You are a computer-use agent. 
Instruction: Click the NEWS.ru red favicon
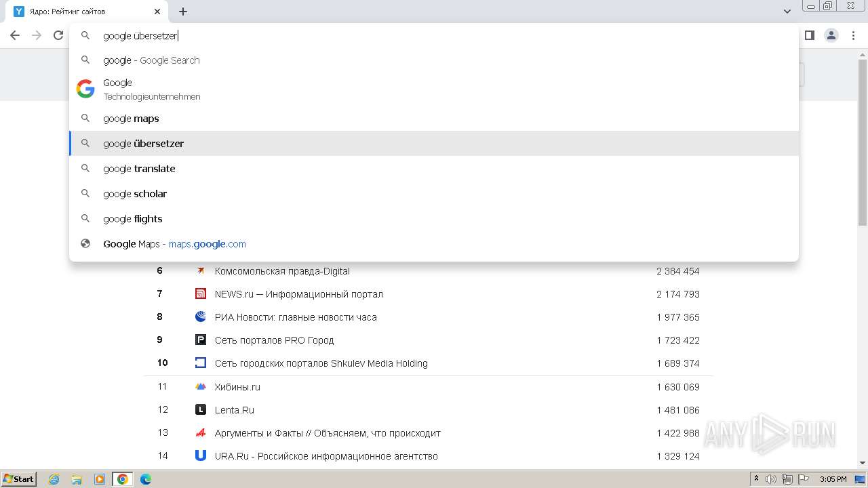[x=201, y=293]
